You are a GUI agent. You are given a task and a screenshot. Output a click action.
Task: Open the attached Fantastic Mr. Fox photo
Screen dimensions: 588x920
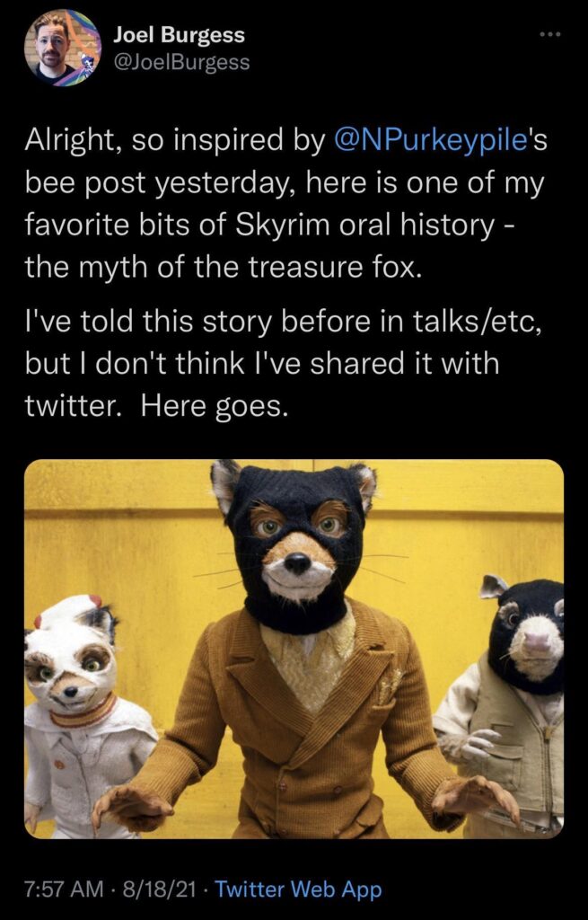coord(294,649)
